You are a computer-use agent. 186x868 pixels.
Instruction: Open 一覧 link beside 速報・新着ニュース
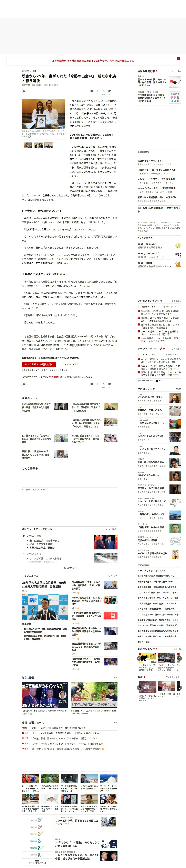(x=115, y=723)
